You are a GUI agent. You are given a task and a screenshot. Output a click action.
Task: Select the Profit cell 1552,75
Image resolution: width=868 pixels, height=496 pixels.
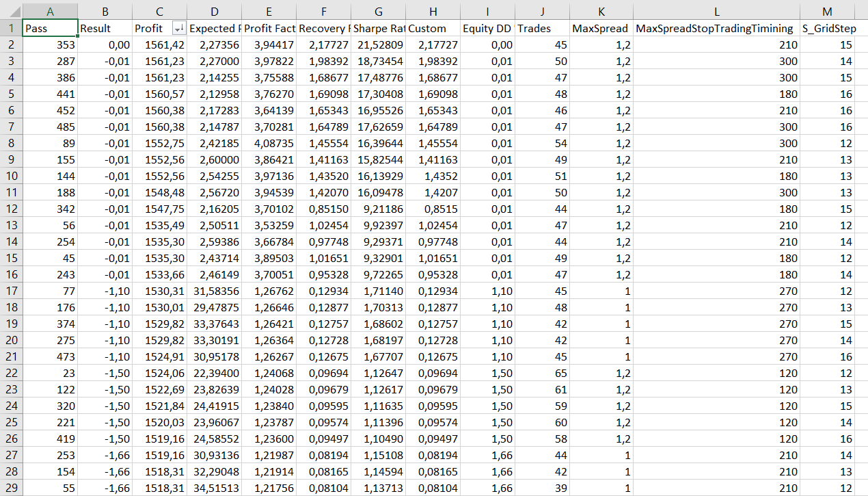[159, 143]
